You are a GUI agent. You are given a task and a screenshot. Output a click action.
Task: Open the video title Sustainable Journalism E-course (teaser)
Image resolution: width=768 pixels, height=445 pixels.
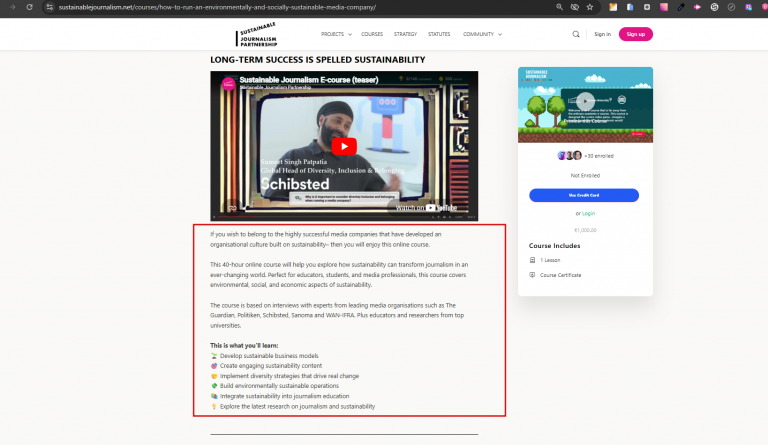pyautogui.click(x=309, y=79)
